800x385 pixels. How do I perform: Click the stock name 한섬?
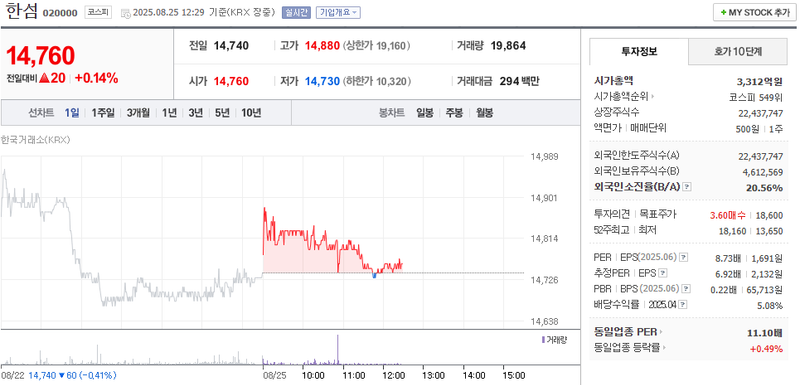click(22, 11)
